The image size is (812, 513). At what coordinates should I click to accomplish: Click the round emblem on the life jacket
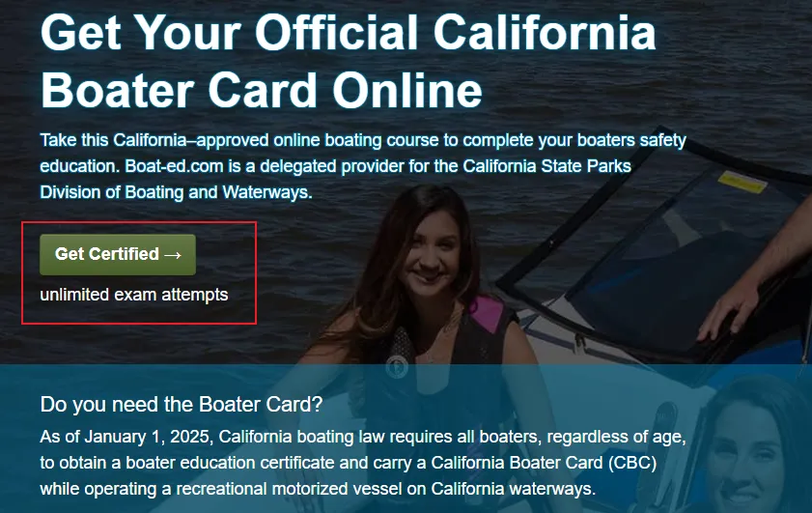coord(397,367)
